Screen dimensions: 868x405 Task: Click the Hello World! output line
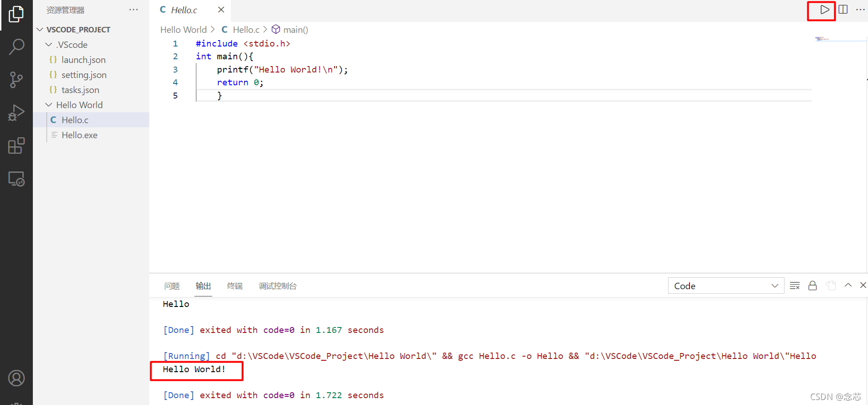194,369
